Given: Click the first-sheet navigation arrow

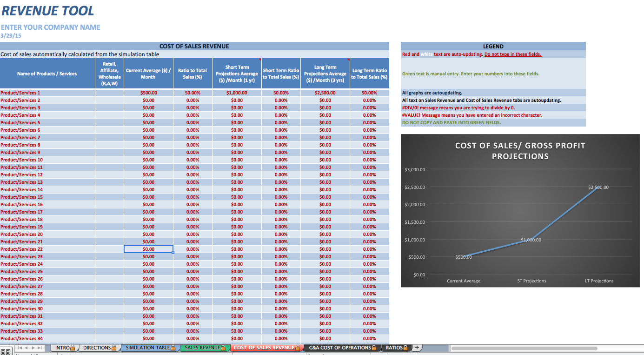Looking at the screenshot, I should click(x=20, y=347).
